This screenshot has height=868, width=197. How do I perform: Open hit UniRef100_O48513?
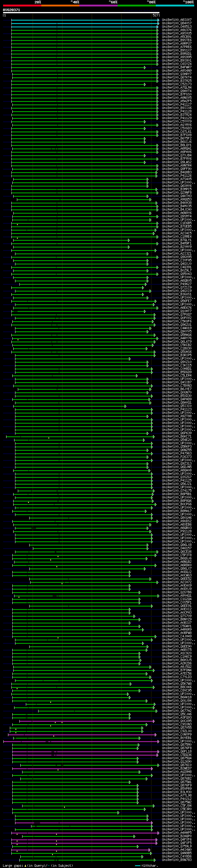[x=177, y=26]
